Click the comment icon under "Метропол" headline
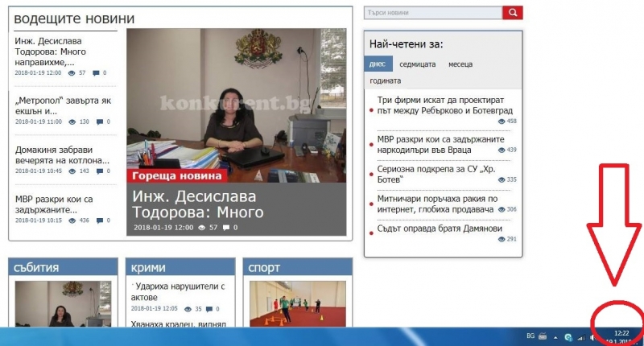The image size is (644, 346). [99, 122]
